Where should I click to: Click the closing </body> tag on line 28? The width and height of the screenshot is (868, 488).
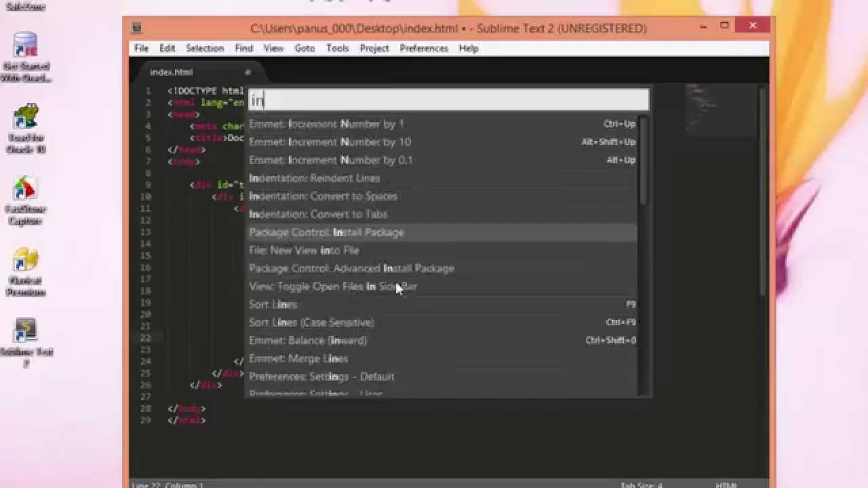pyautogui.click(x=186, y=409)
